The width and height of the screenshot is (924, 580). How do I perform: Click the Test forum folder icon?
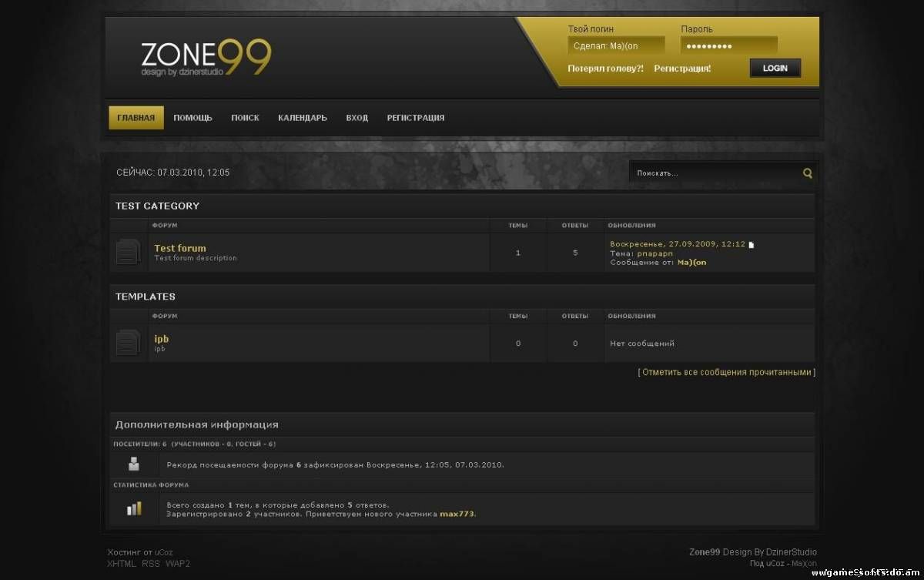(x=128, y=252)
